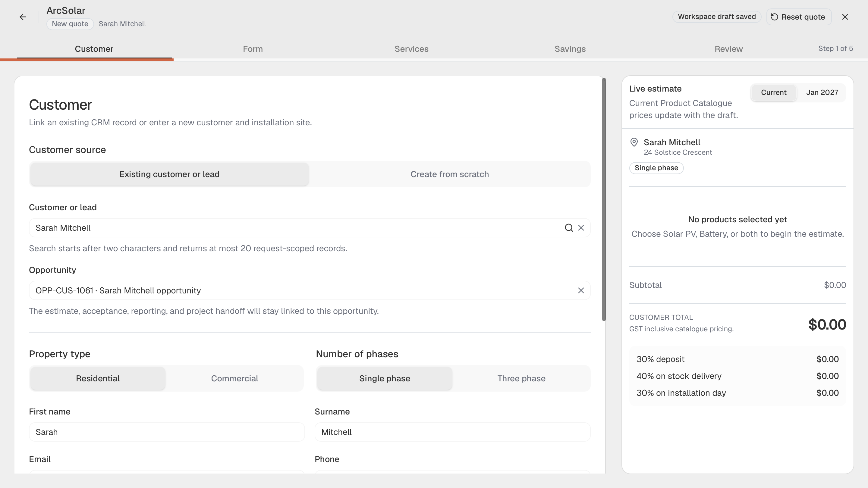The image size is (868, 488).
Task: Click the No products selected yet message
Action: pyautogui.click(x=737, y=220)
